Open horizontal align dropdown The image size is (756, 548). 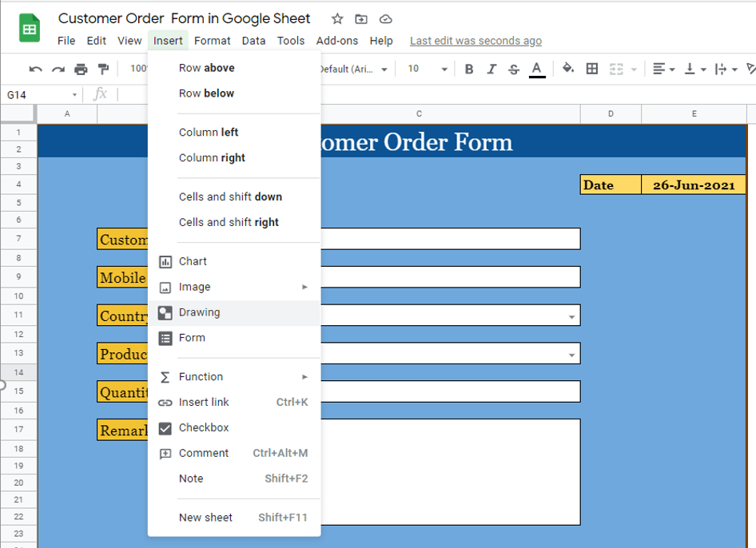click(663, 69)
